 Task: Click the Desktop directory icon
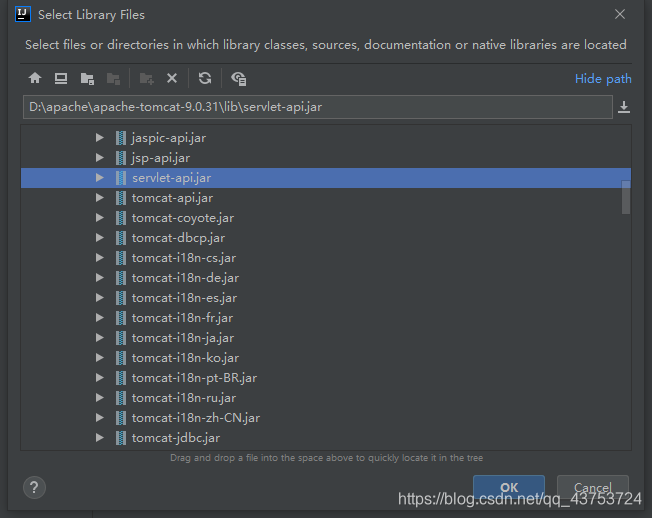pos(61,78)
